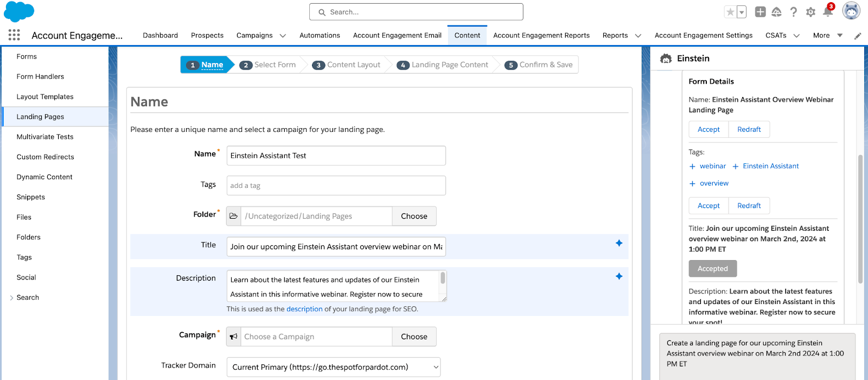Follow the description SEO link
Screen dimensions: 868x380
pos(304,309)
